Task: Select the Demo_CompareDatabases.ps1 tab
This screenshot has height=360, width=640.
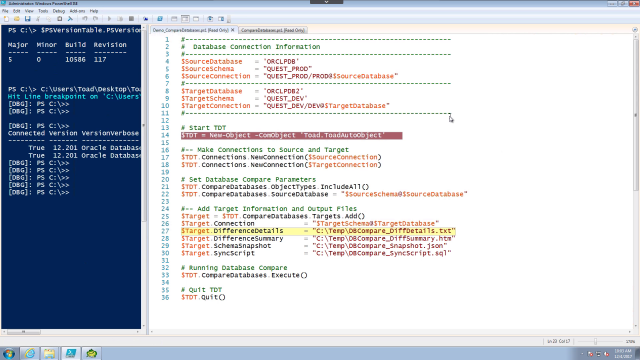Action: (x=191, y=30)
